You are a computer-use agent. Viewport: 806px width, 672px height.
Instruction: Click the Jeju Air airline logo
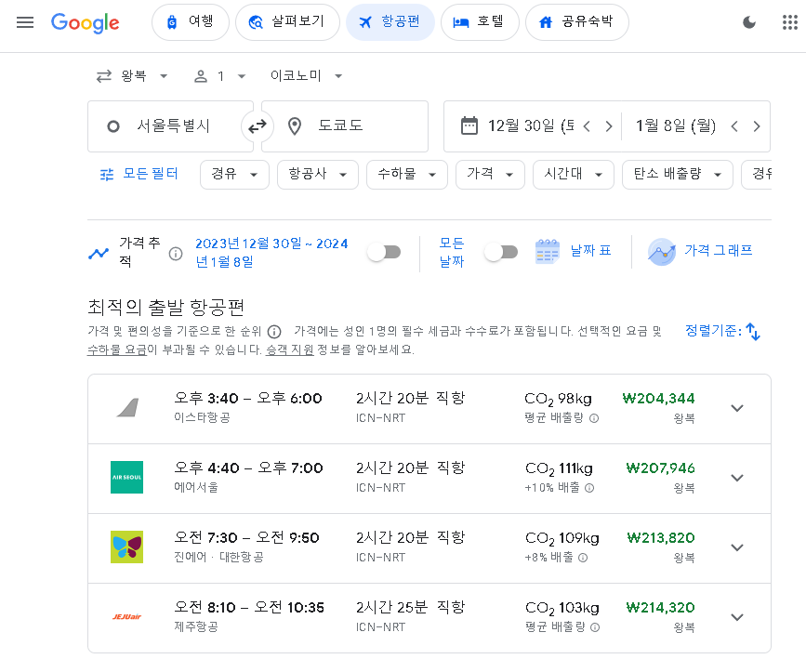pyautogui.click(x=126, y=617)
